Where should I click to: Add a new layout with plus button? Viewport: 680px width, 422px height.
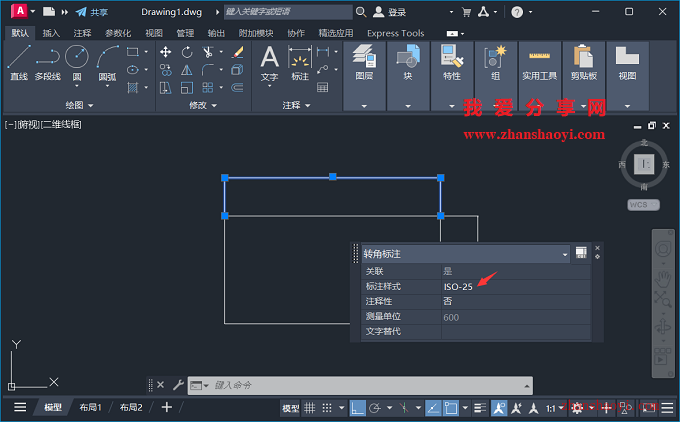point(167,407)
